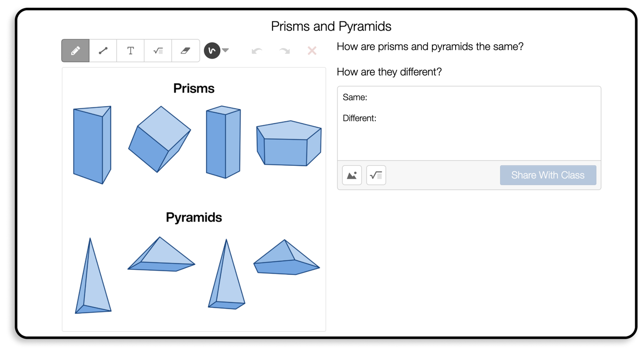Image resolution: width=644 pixels, height=350 pixels.
Task: Select the text tool in the toolbar
Action: (130, 50)
